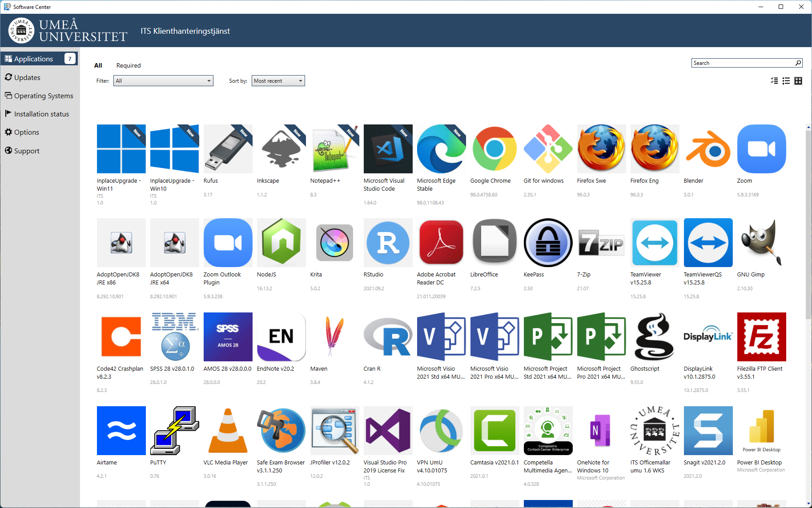The height and width of the screenshot is (508, 812).
Task: Select the GNU Gimp icon
Action: (x=761, y=243)
